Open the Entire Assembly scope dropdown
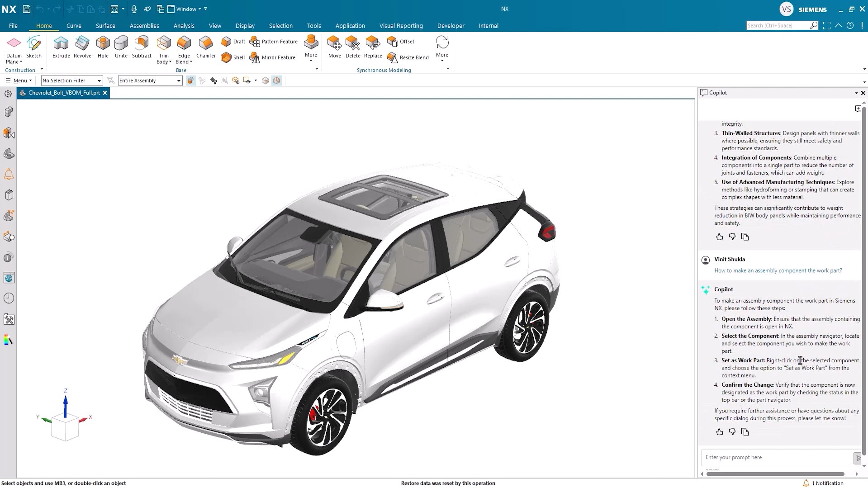 (150, 81)
